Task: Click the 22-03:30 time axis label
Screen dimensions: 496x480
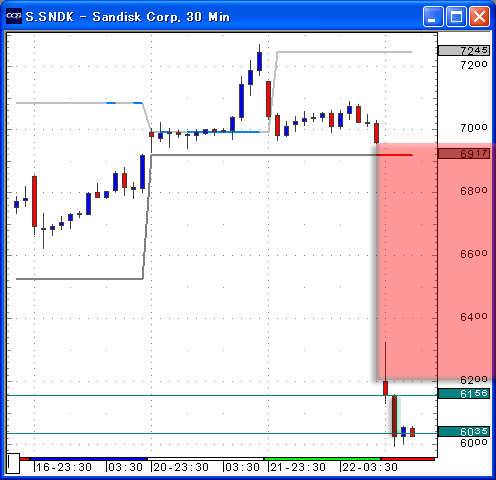Action: click(x=370, y=467)
